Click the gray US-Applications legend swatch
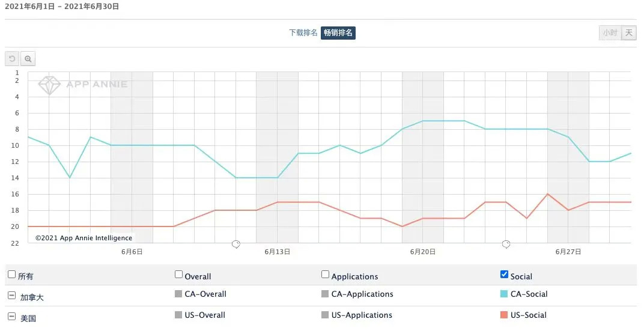644x331 pixels. (325, 315)
